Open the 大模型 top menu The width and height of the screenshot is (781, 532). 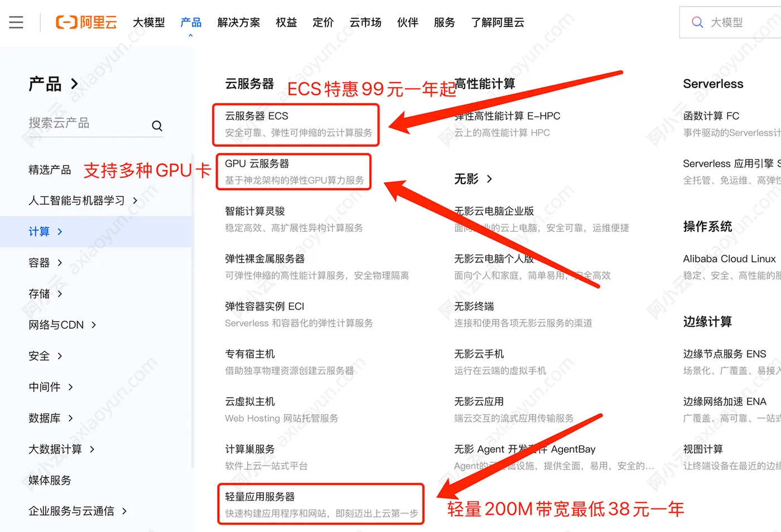[149, 22]
